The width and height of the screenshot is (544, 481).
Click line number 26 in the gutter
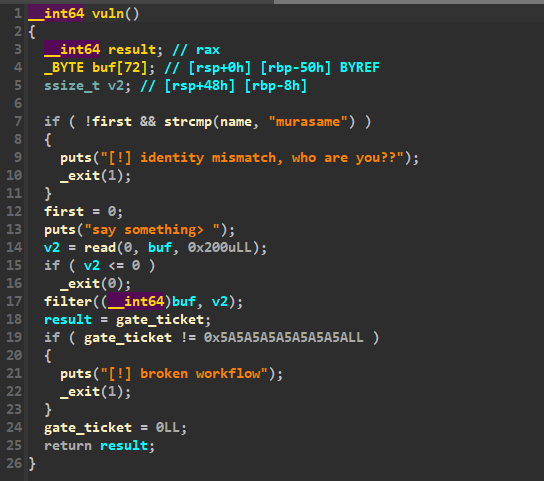(x=14, y=463)
